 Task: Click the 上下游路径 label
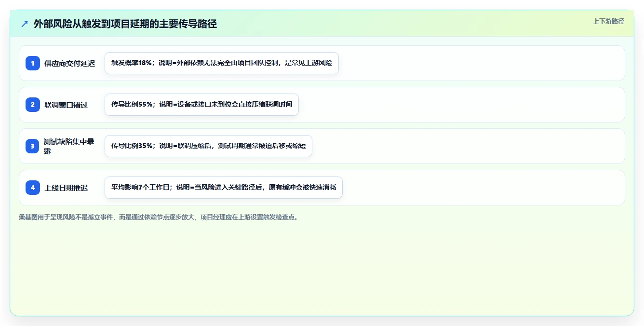[608, 21]
